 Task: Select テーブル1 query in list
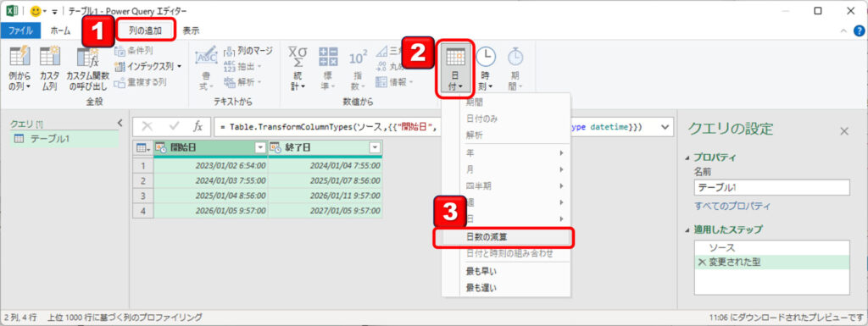pyautogui.click(x=64, y=139)
